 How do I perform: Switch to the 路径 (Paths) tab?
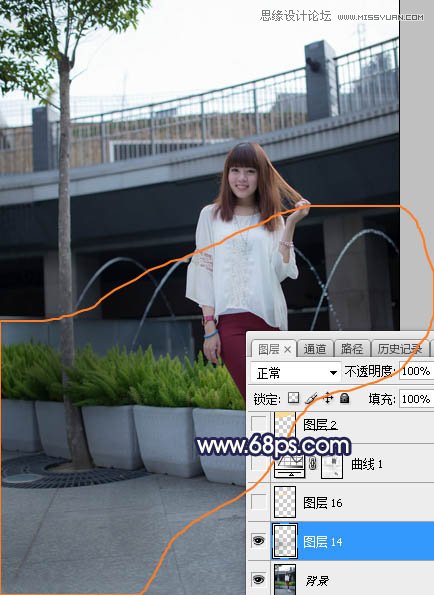point(351,348)
